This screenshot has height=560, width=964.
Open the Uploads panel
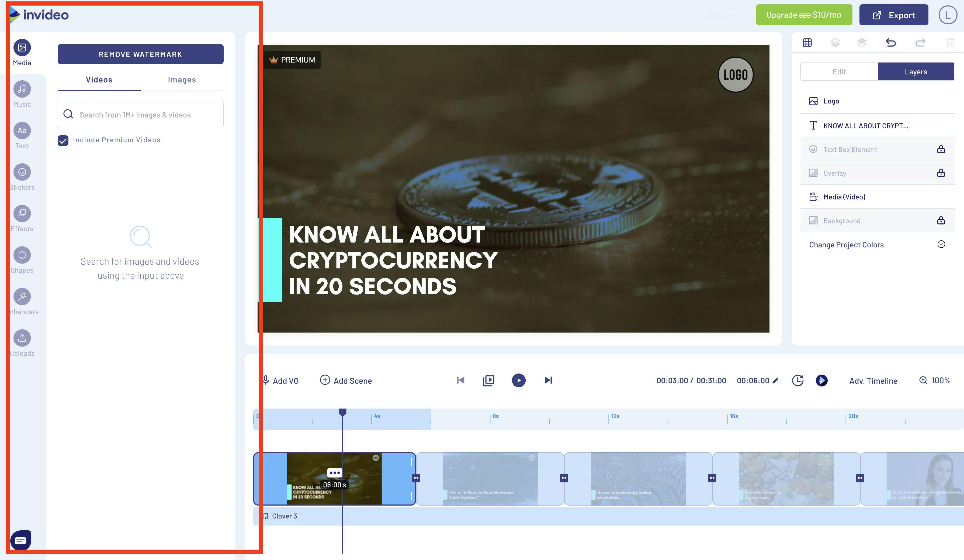pos(22,338)
